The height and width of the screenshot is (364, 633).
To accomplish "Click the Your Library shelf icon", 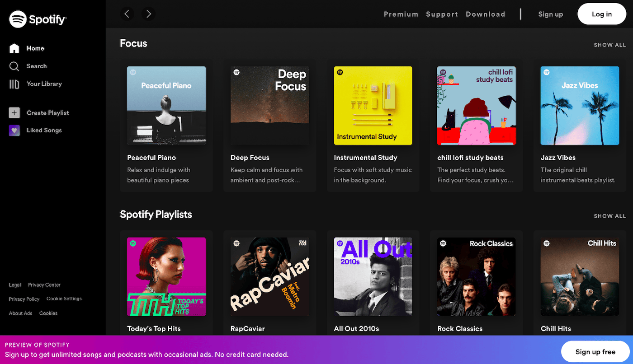I will (x=14, y=84).
